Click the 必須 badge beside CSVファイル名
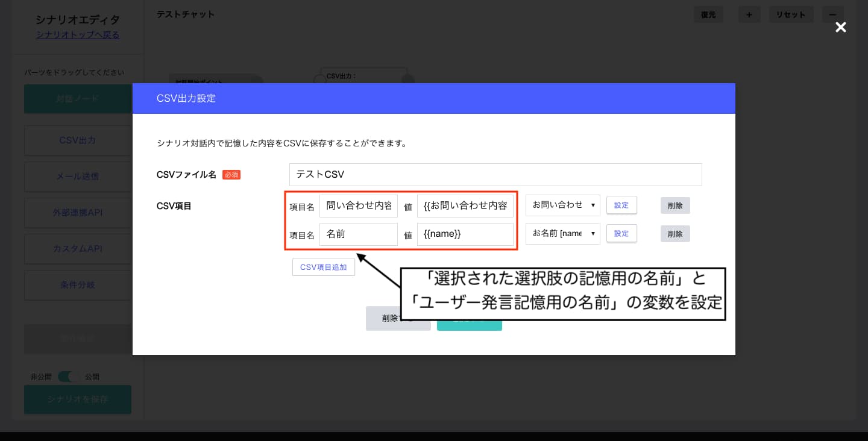The width and height of the screenshot is (868, 441). [x=231, y=175]
